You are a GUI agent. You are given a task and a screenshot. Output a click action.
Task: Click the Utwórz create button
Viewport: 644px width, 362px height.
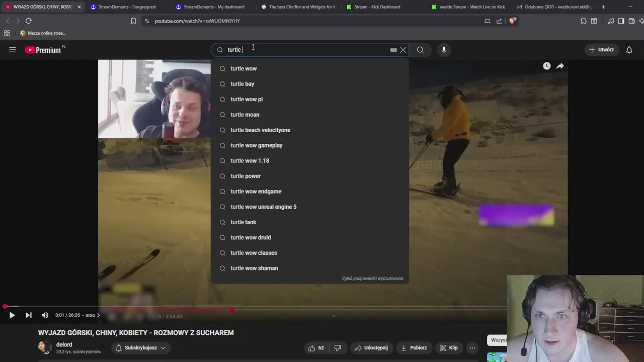tap(601, 50)
